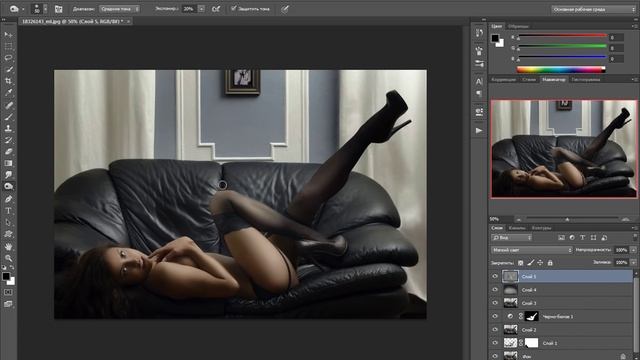Image resolution: width=640 pixels, height=360 pixels.
Task: Select the Rectangular Marquee tool
Action: coord(8,47)
